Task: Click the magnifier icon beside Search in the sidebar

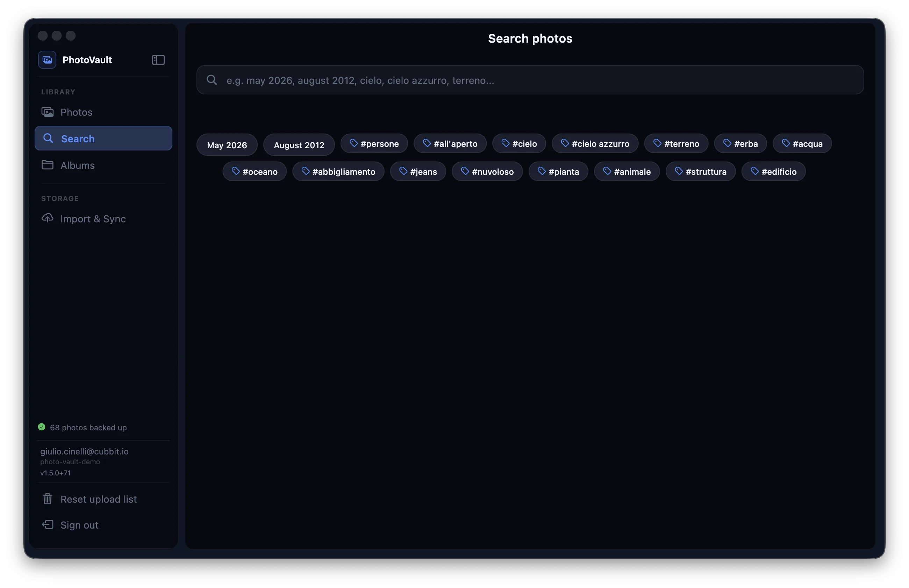Action: (x=48, y=138)
